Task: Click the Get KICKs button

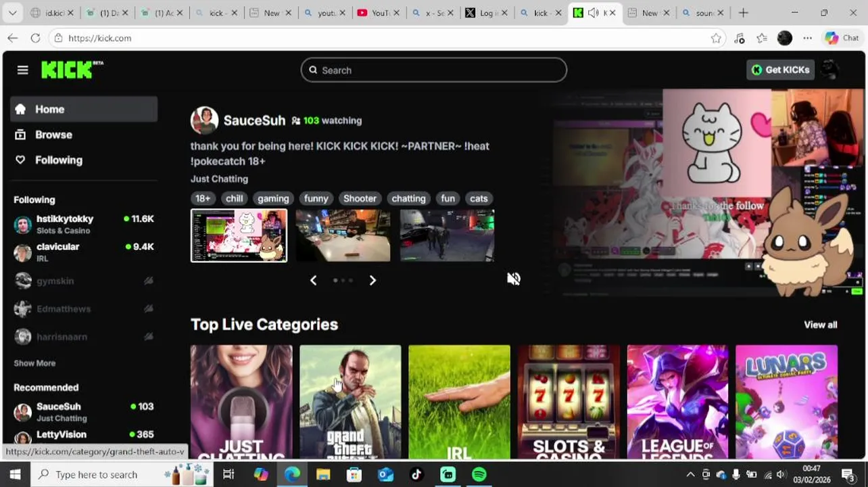Action: 780,70
